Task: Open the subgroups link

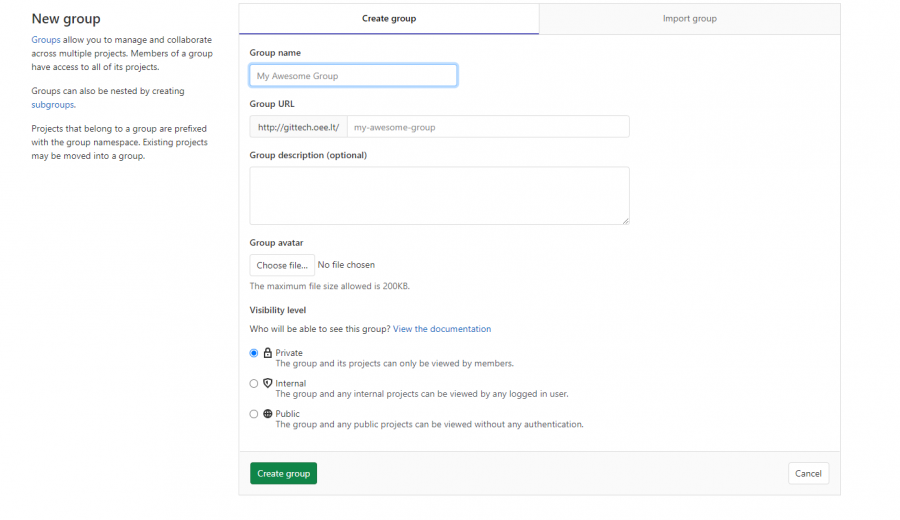Action: pos(53,104)
